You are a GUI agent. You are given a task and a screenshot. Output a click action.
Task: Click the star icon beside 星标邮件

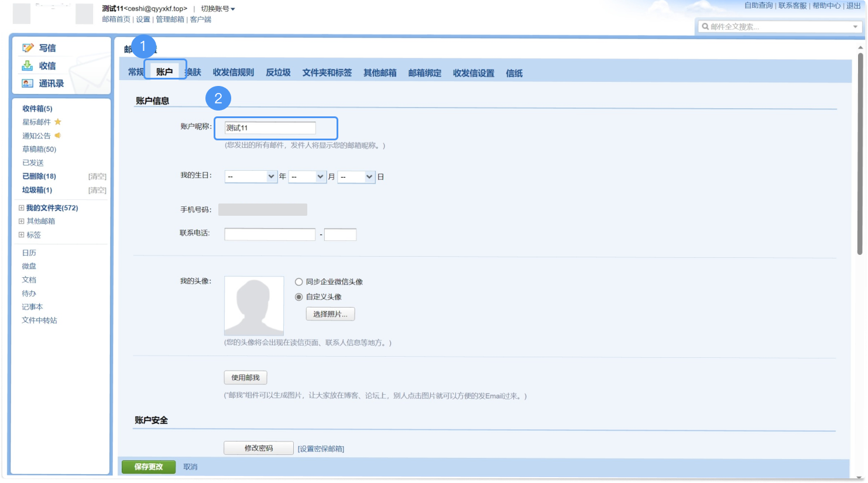click(x=58, y=122)
